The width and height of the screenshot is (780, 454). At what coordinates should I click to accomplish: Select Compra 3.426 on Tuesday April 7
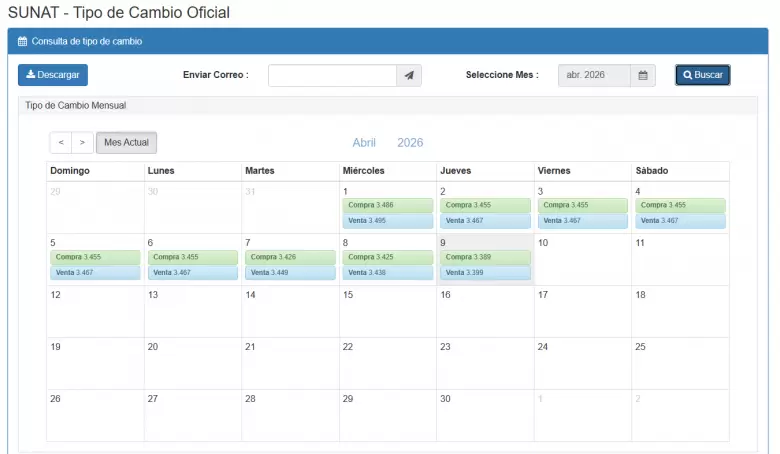tap(290, 257)
